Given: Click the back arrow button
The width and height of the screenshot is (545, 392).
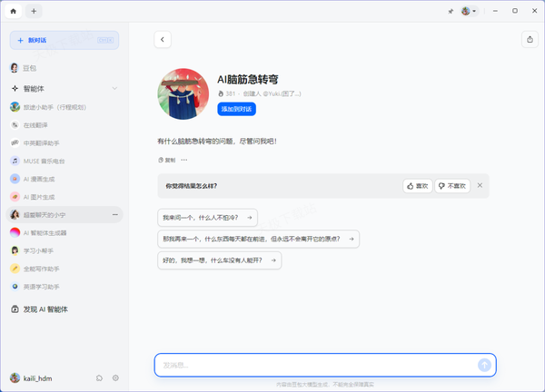Looking at the screenshot, I should click(163, 39).
